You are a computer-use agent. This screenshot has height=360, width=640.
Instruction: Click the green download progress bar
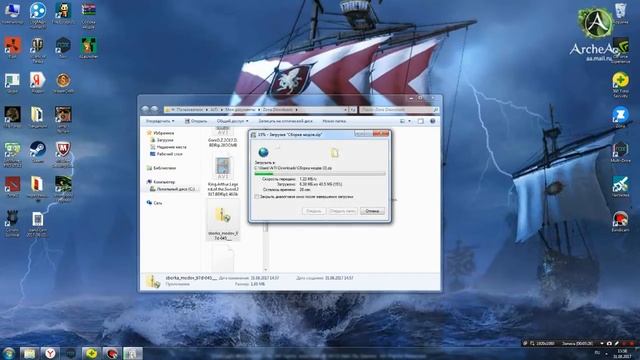point(320,174)
